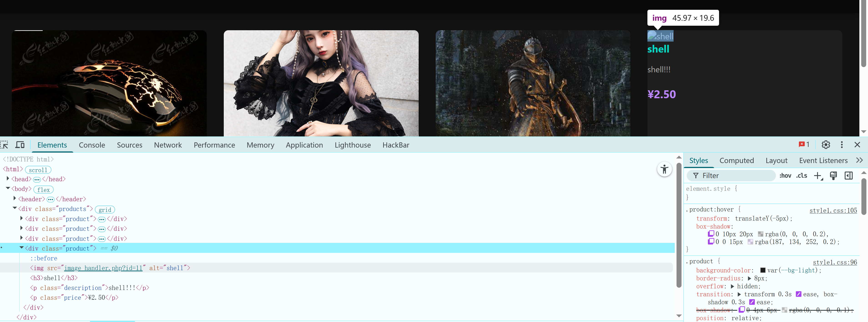Click color swatch for var(--bg-light)
The image size is (868, 322).
tap(763, 270)
